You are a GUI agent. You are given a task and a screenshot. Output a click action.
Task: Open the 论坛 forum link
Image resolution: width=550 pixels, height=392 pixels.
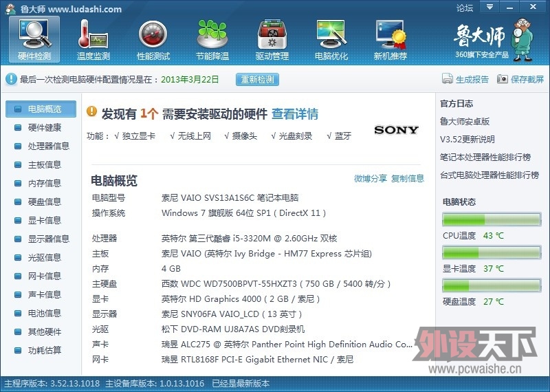(465, 8)
